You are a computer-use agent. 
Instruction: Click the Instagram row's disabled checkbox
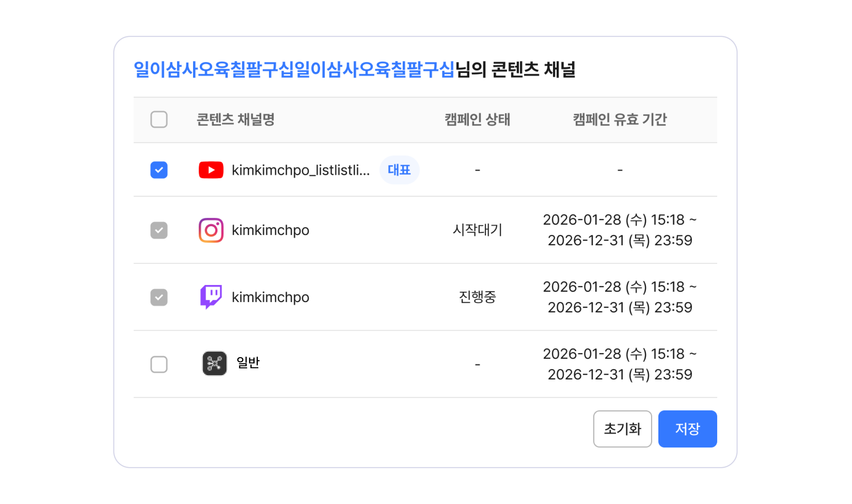[159, 230]
